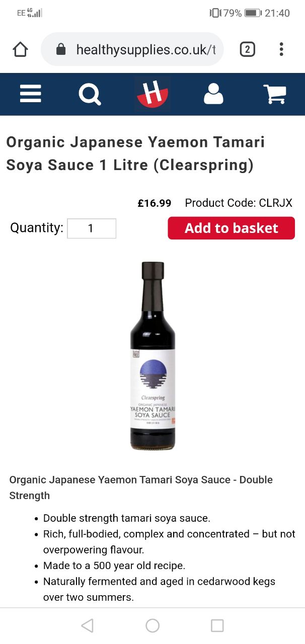The image size is (305, 644).
Task: Tap the Android home circle button
Action: (x=152, y=625)
